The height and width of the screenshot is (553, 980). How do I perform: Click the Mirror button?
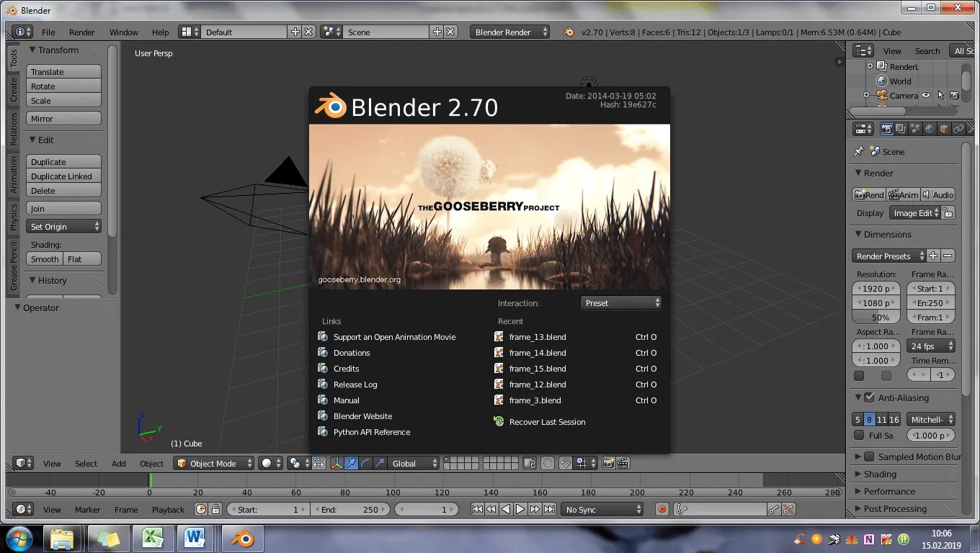[63, 119]
